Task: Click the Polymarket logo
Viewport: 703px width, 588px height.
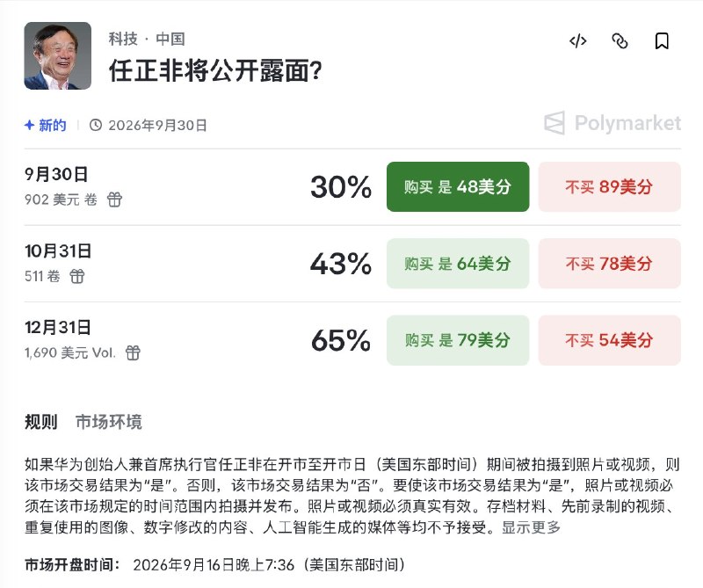Action: click(612, 123)
